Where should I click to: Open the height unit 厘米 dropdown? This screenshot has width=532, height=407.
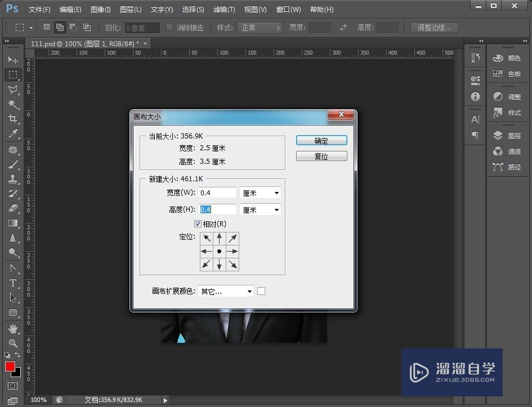tap(261, 210)
